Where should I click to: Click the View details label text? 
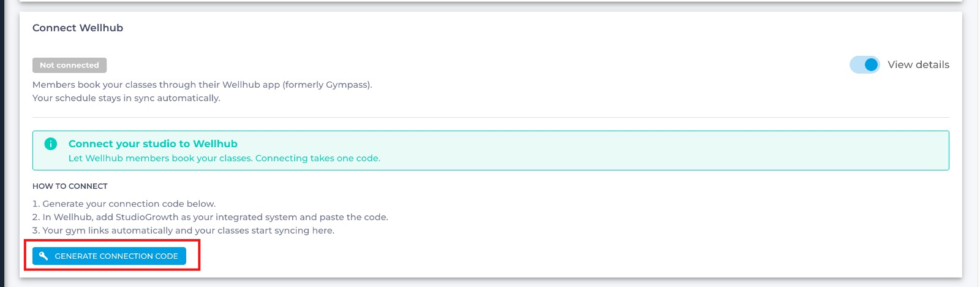[x=918, y=64]
